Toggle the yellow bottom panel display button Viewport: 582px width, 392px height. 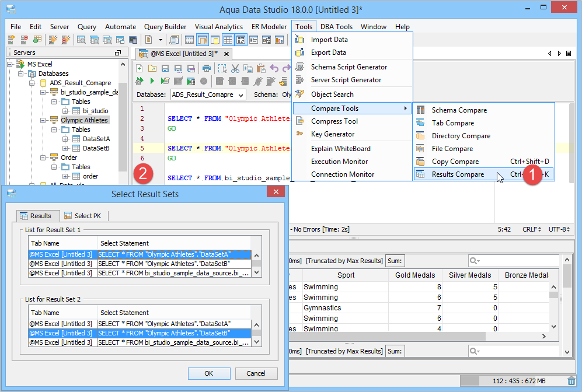tap(215, 40)
